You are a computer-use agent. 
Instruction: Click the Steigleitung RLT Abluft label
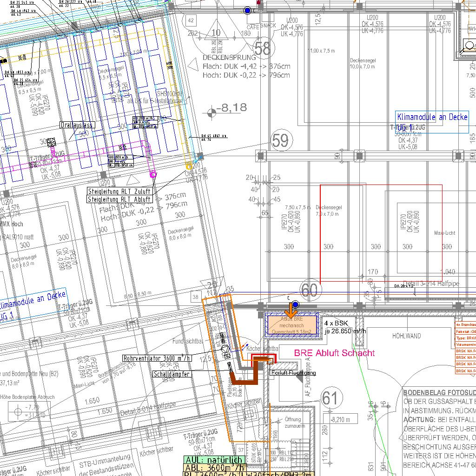(119, 199)
